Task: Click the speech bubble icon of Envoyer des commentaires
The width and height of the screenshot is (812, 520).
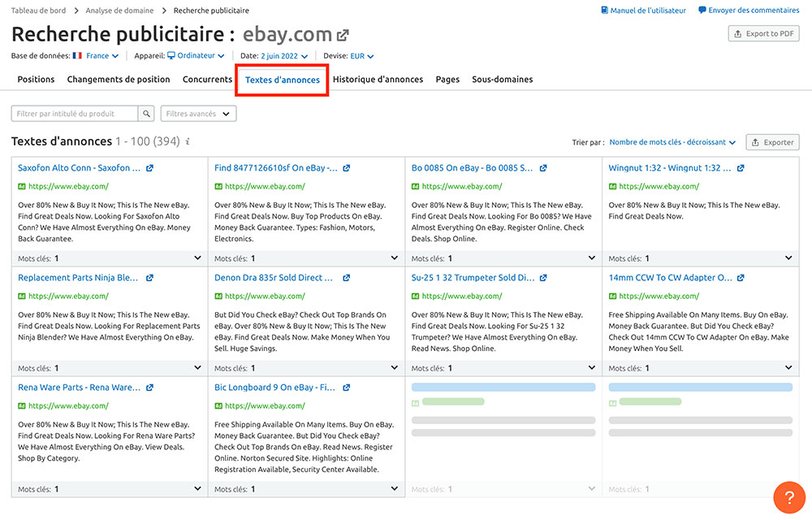Action: pos(702,10)
